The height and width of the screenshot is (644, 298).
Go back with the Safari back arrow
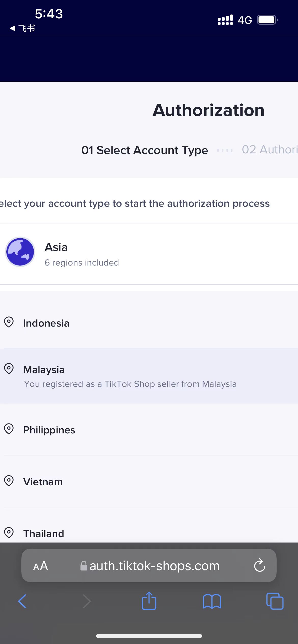point(22,601)
